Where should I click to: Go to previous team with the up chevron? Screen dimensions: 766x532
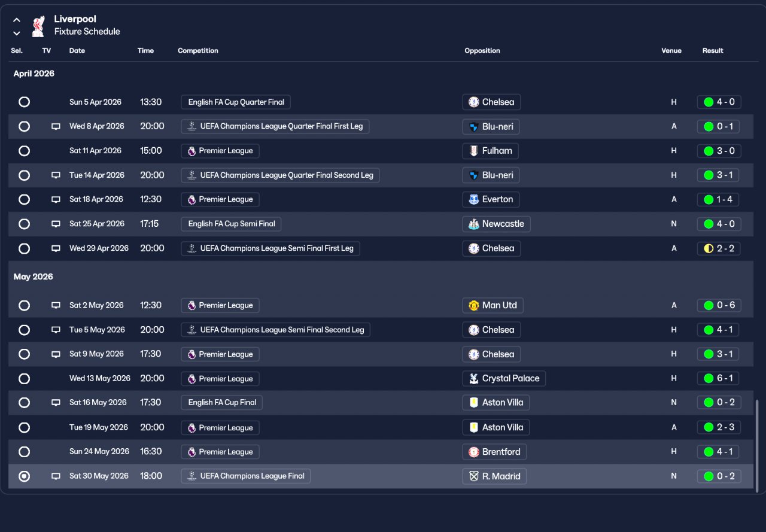coord(17,20)
